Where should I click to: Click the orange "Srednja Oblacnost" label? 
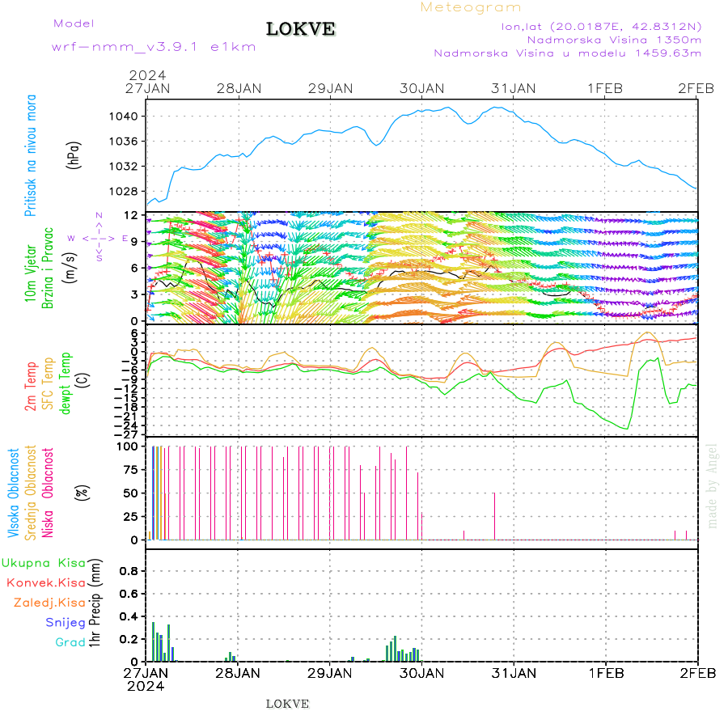(x=31, y=493)
